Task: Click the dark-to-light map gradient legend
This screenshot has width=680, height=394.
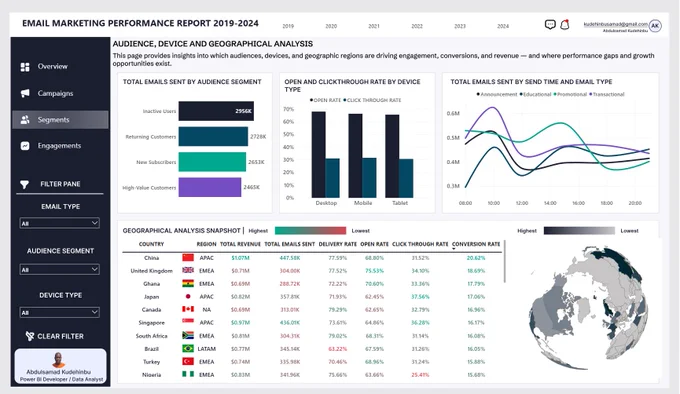Action: pyautogui.click(x=579, y=231)
